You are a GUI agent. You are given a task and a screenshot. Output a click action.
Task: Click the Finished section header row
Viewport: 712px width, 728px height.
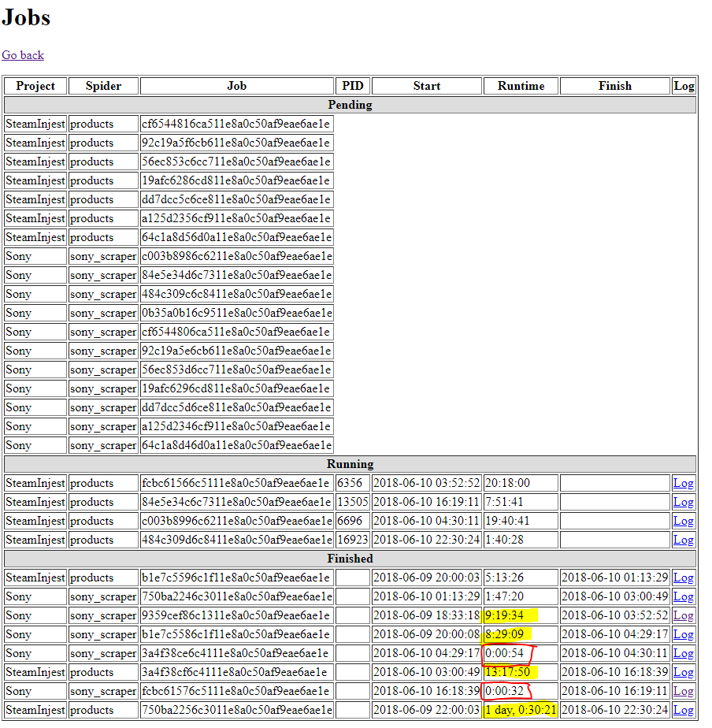pos(350,559)
